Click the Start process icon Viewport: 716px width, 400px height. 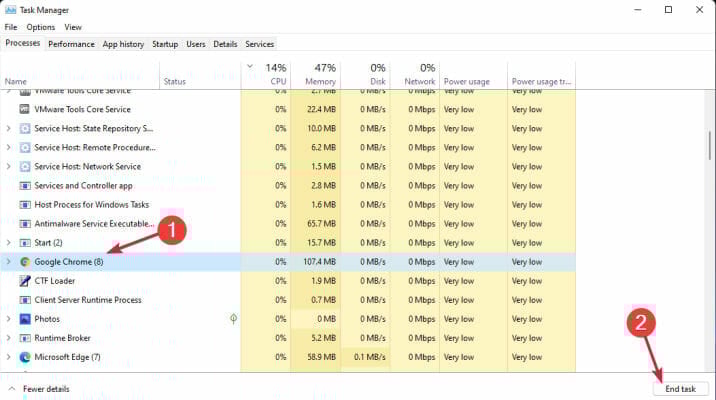tap(25, 242)
